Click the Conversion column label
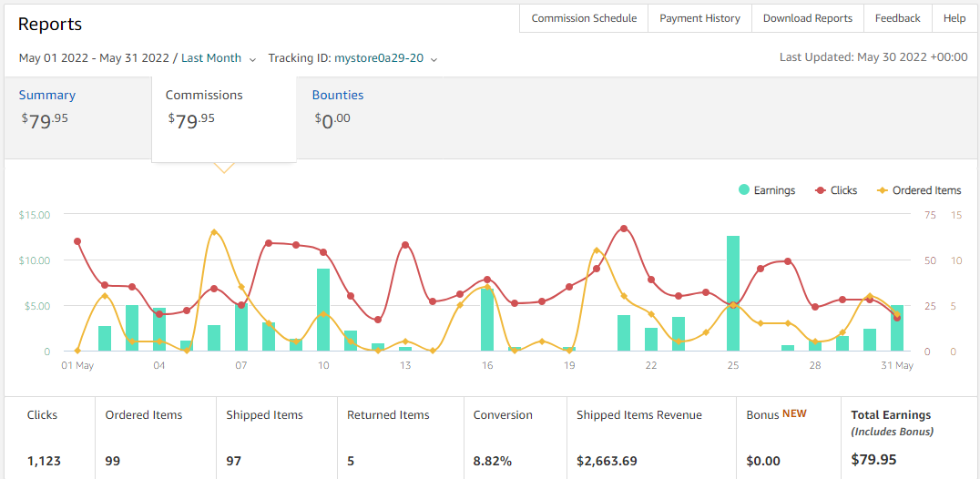The width and height of the screenshot is (980, 479). (503, 414)
